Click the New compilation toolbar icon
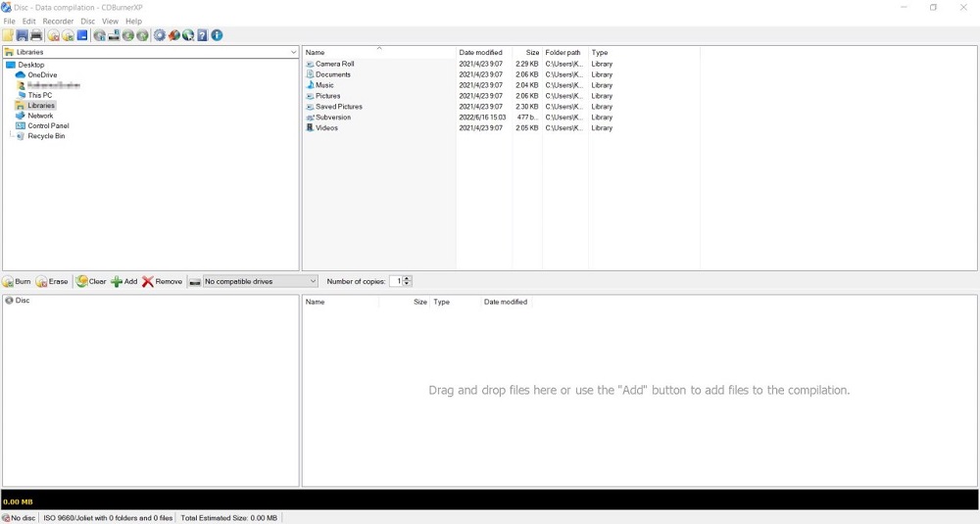 pos(8,35)
